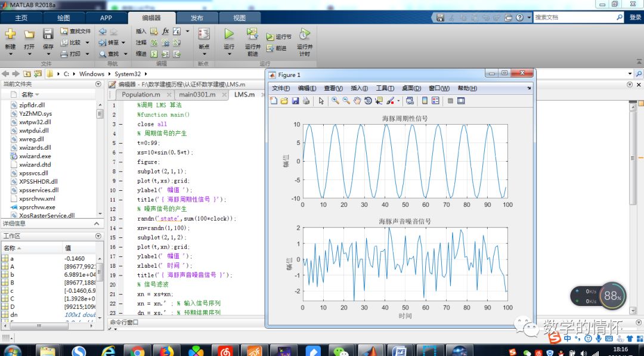
Task: Open Tools (工具) menu in Figure 1
Action: click(x=385, y=88)
